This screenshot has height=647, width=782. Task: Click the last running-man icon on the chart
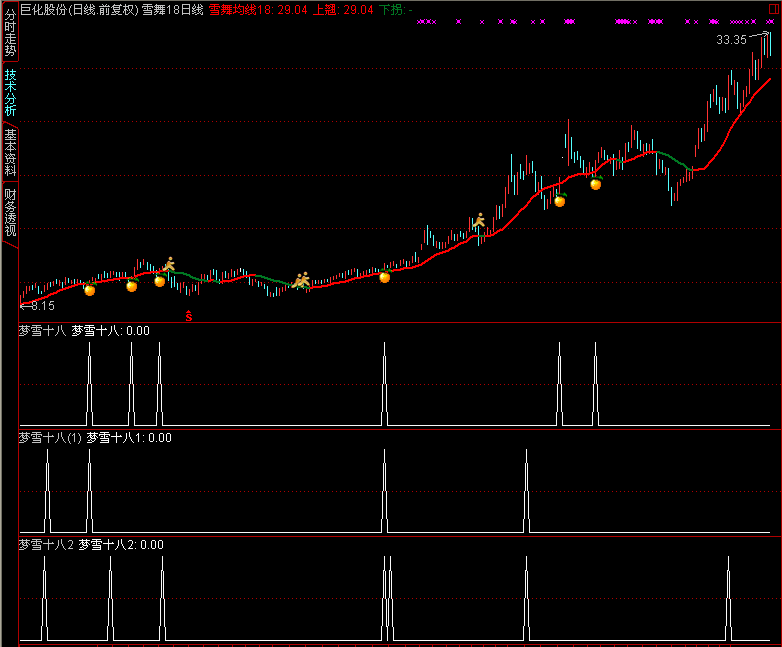(x=479, y=221)
